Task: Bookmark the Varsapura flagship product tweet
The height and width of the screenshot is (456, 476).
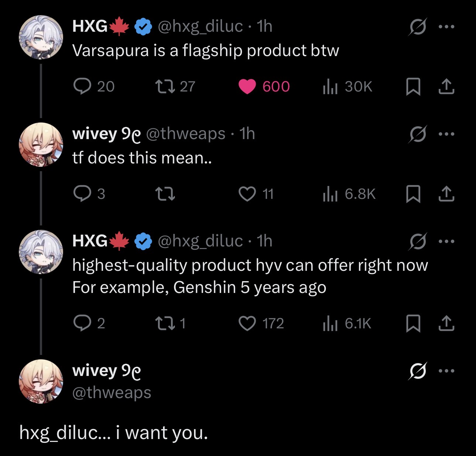Action: pyautogui.click(x=413, y=87)
